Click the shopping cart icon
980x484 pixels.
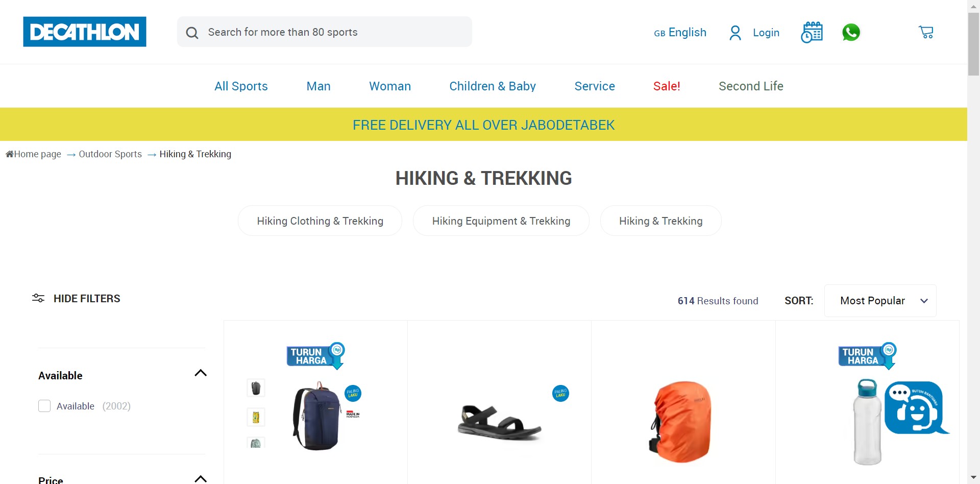926,32
